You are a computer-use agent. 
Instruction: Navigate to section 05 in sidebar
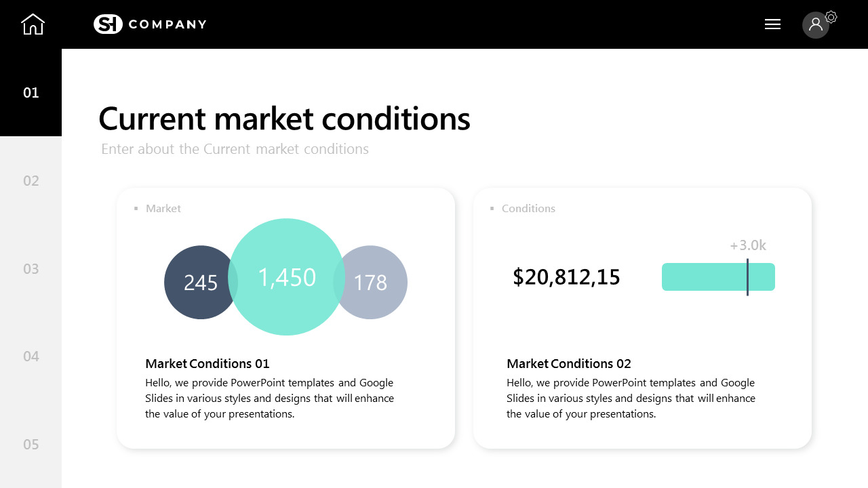31,445
